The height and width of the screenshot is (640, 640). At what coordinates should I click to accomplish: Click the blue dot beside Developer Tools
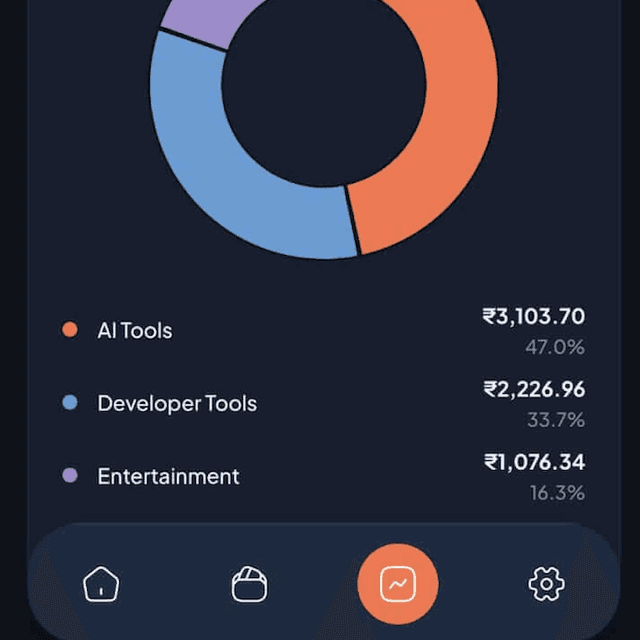click(70, 403)
